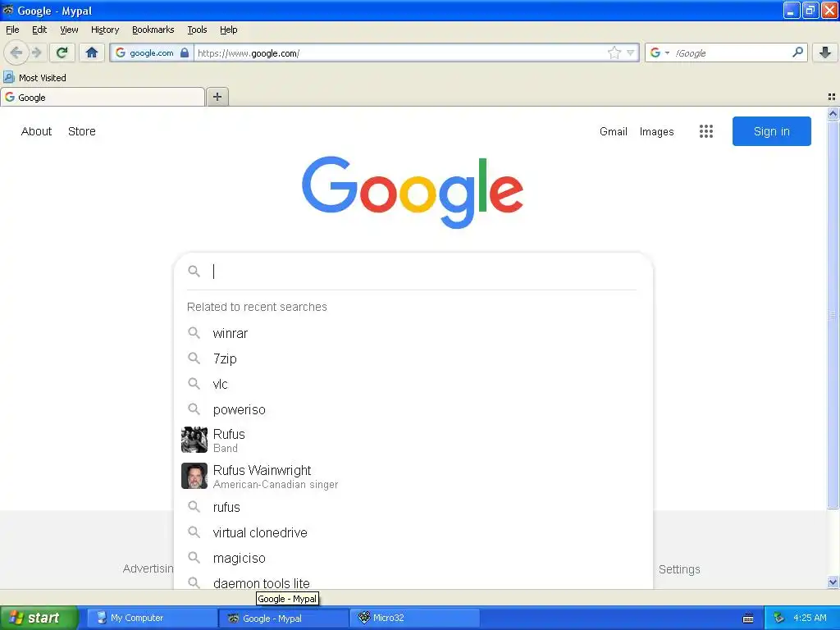Open the View menu
840x630 pixels.
(69, 30)
